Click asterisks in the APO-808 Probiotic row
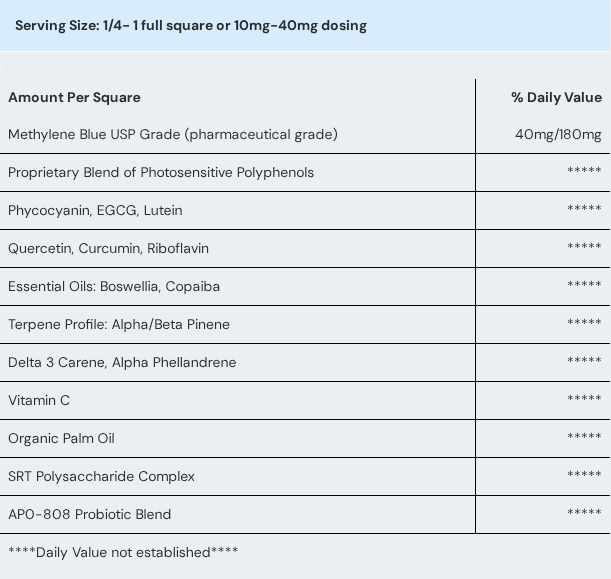This screenshot has width=611, height=579. click(x=584, y=513)
